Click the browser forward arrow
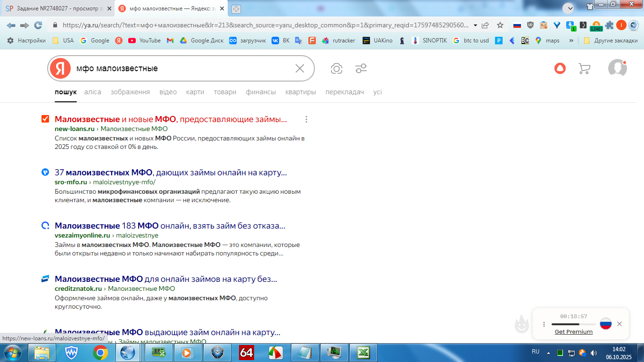 (25, 25)
